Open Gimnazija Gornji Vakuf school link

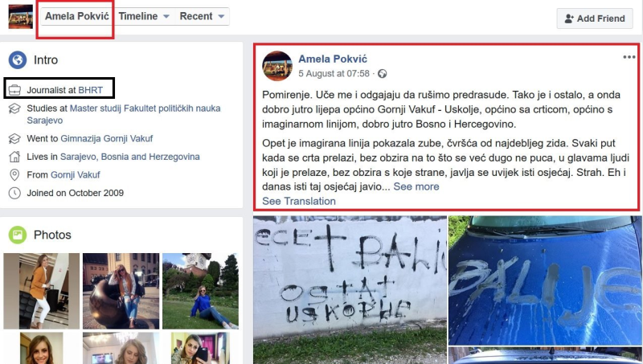(x=107, y=138)
